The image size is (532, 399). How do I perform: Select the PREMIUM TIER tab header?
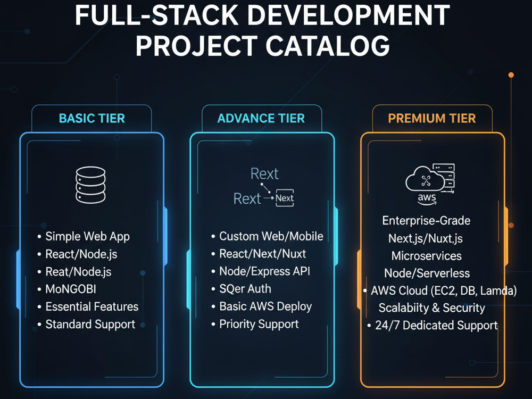[432, 119]
